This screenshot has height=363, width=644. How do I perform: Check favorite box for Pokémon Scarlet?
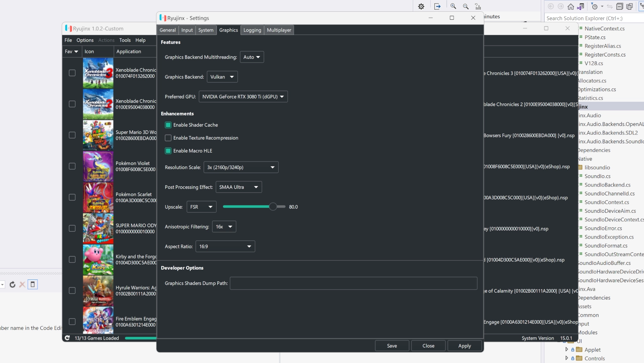[x=72, y=197]
